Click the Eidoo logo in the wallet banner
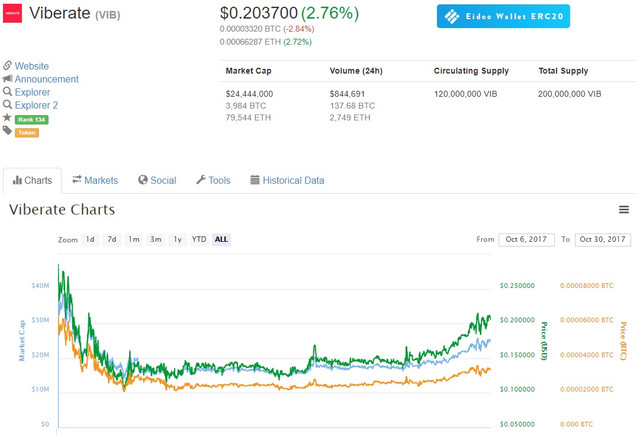The width and height of the screenshot is (640, 435). pos(452,16)
